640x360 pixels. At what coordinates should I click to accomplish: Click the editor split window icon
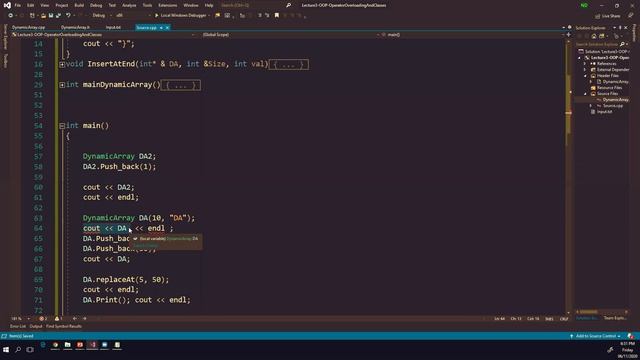click(x=569, y=35)
